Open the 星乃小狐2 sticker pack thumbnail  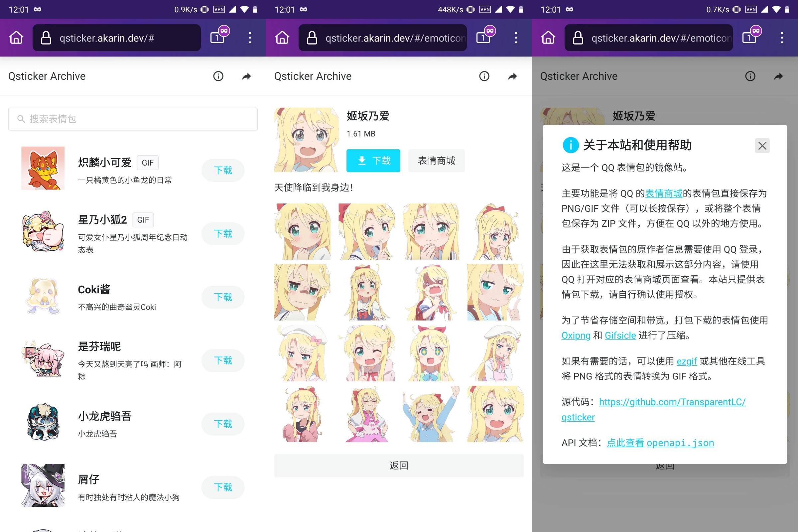coord(43,231)
